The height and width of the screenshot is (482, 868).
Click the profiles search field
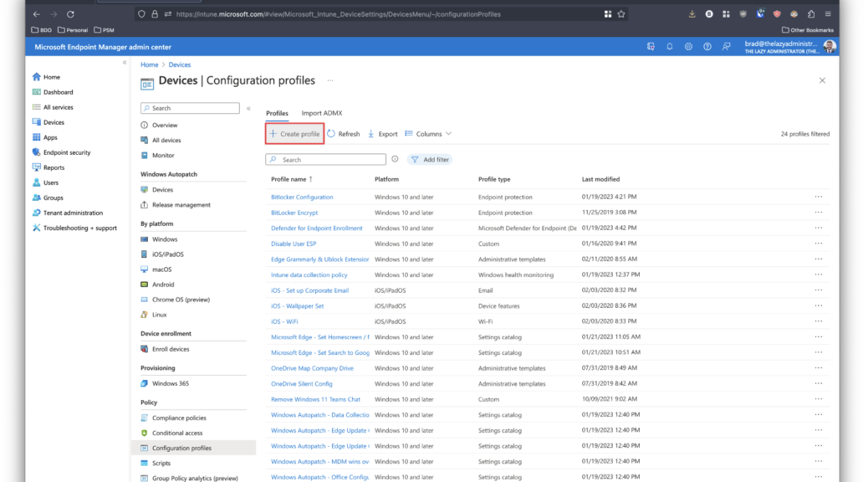point(325,160)
